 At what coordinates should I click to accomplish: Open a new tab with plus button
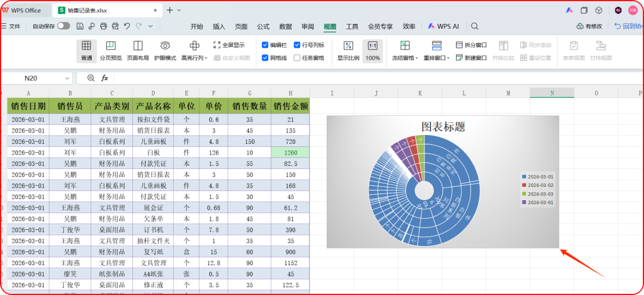170,10
